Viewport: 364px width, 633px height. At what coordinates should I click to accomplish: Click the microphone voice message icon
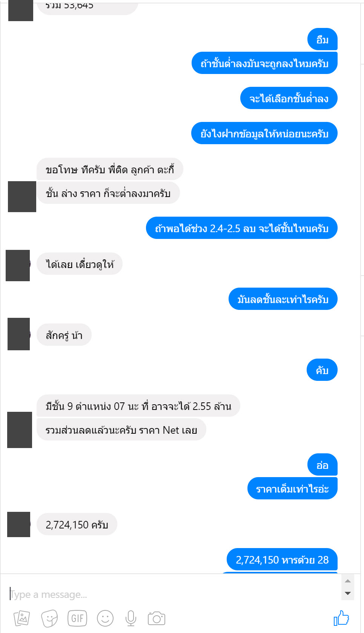pos(131,618)
